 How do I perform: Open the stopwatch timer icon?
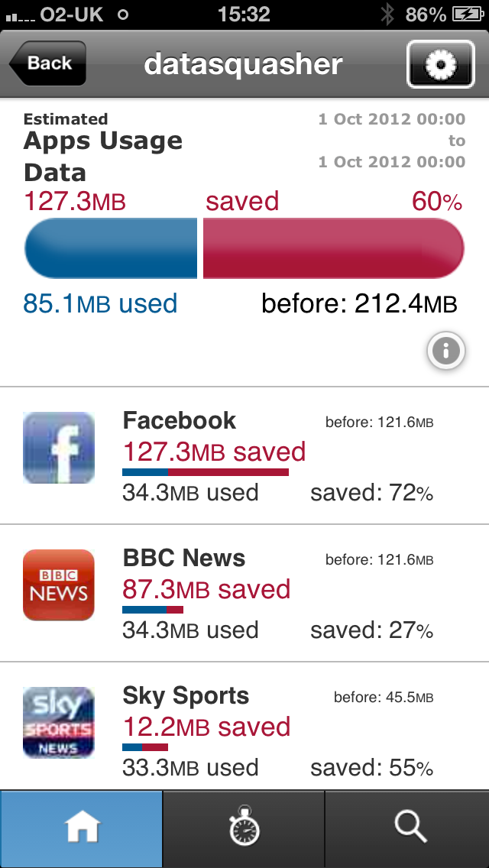(x=243, y=828)
